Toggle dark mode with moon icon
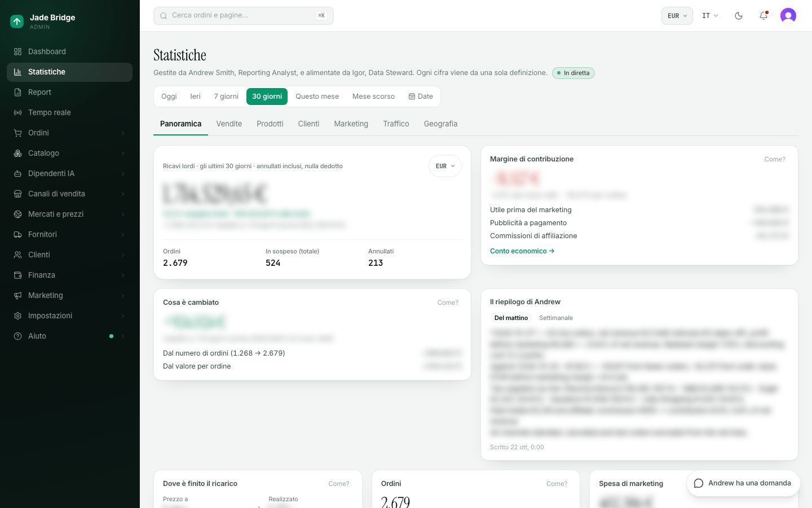This screenshot has height=508, width=812. tap(739, 16)
